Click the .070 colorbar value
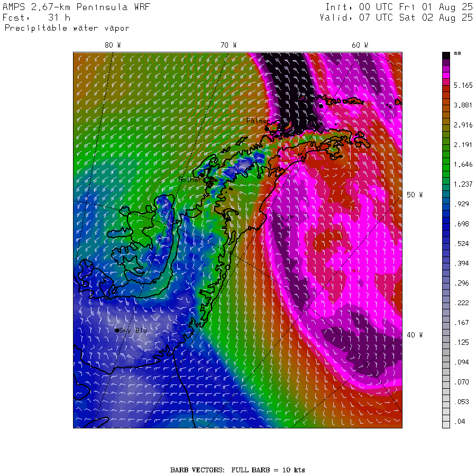 pos(461,382)
